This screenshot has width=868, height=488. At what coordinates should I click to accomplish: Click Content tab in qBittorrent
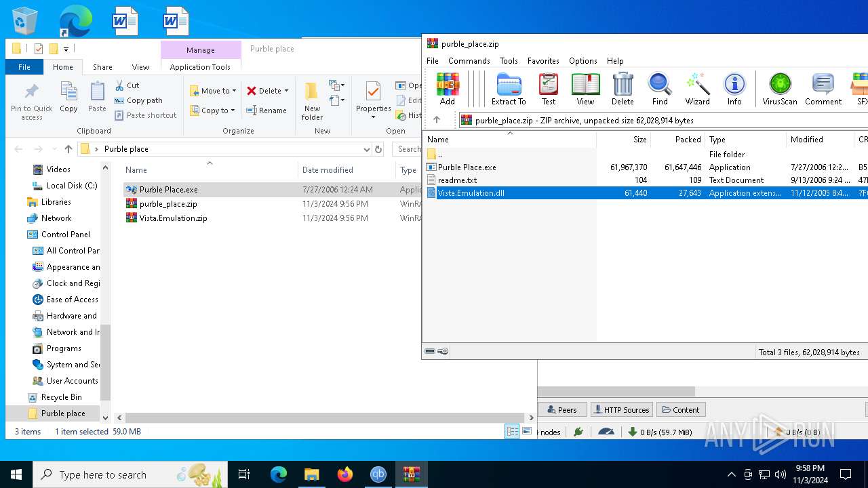(681, 409)
